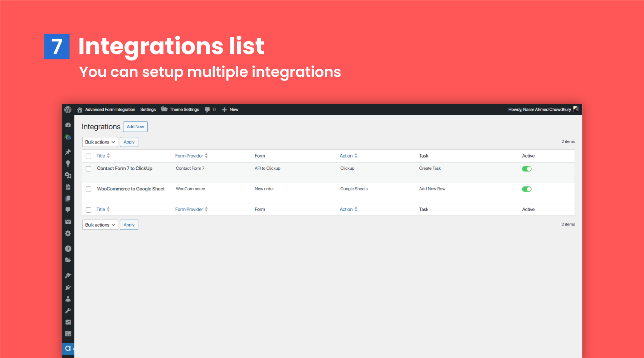Open the bottom Bulk actions dropdown
This screenshot has height=358, width=644.
100,225
